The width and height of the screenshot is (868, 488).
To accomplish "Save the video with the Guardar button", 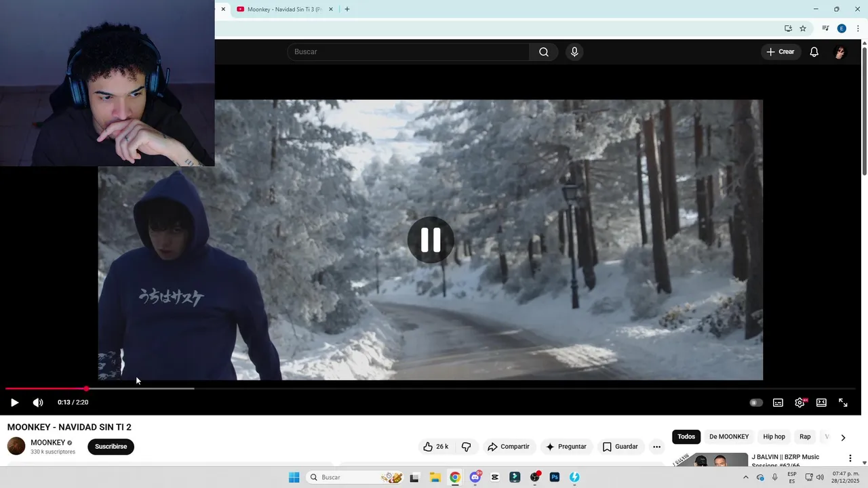I will coord(620,447).
